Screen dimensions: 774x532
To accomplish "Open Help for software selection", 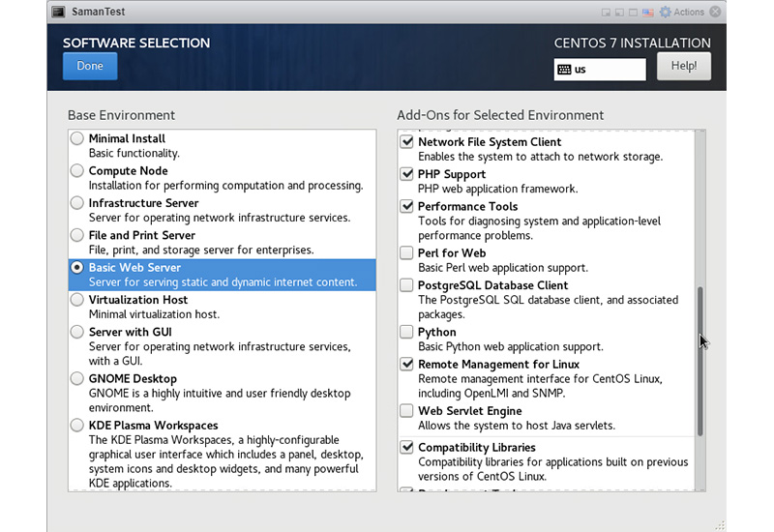I will 684,66.
